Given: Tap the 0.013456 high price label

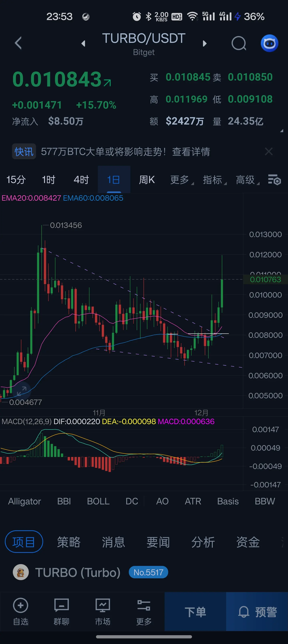Looking at the screenshot, I should [x=66, y=225].
